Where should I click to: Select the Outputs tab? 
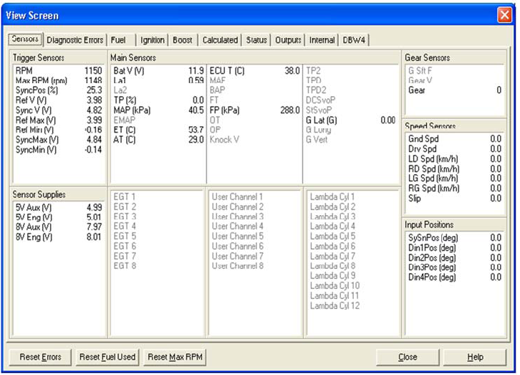coord(288,40)
